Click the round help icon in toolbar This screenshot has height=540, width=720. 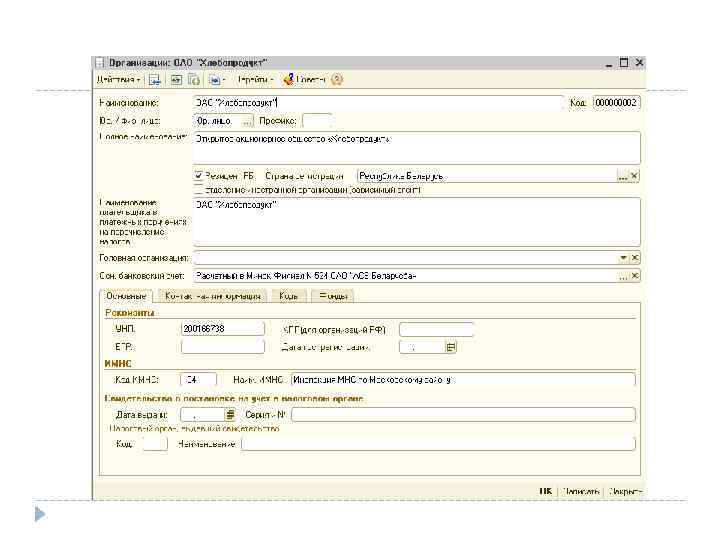coord(337,80)
